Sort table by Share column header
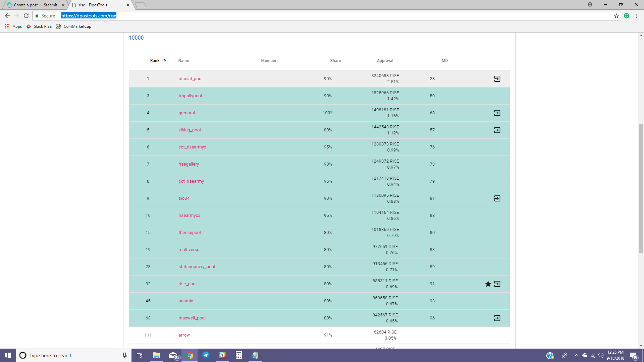The image size is (644, 362). pos(335,61)
